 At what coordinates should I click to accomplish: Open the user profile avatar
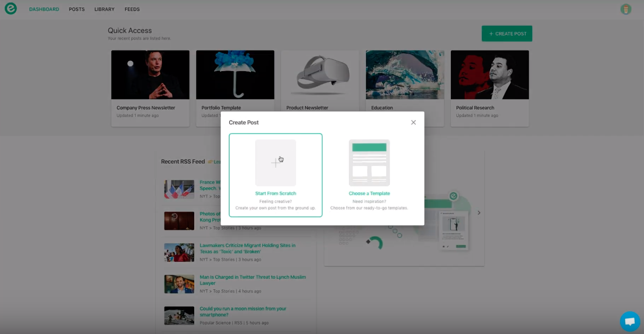point(626,9)
